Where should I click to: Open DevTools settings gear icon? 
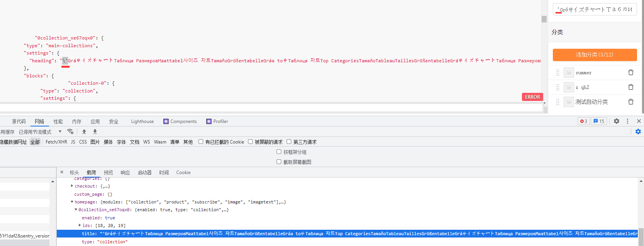pyautogui.click(x=617, y=121)
